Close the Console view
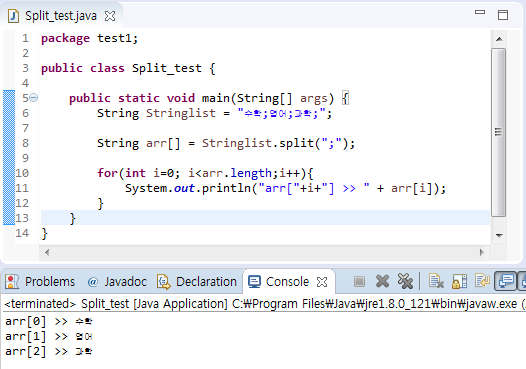Image resolution: width=526 pixels, height=369 pixels. point(322,282)
